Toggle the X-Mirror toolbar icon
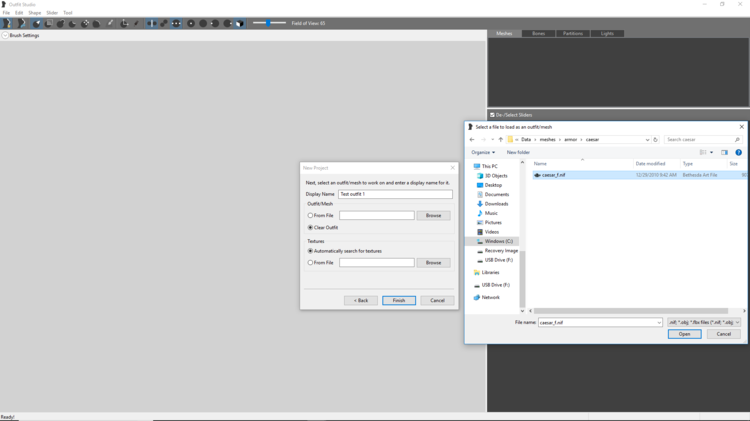 click(152, 23)
